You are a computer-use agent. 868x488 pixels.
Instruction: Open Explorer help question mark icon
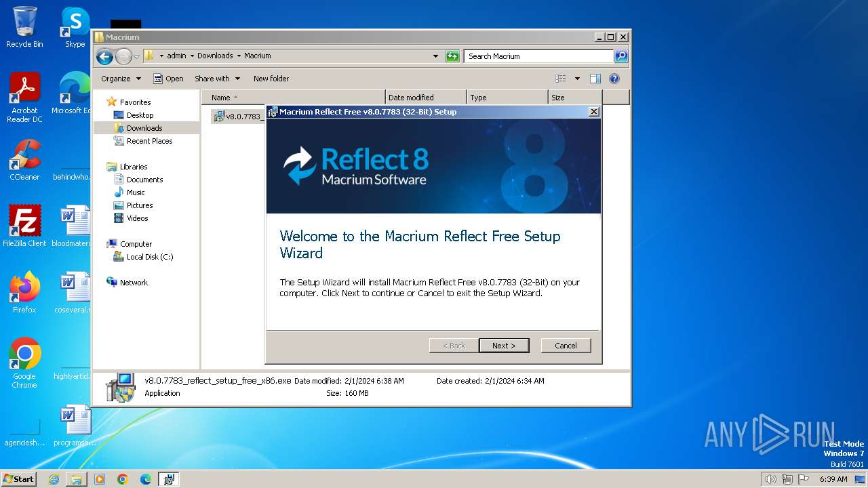pos(614,79)
